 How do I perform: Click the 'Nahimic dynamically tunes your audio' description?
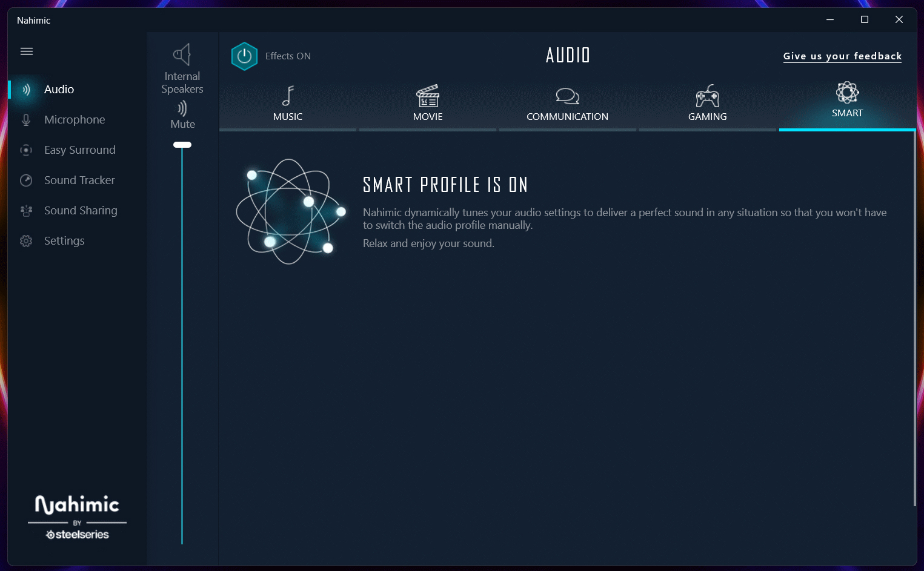point(625,219)
